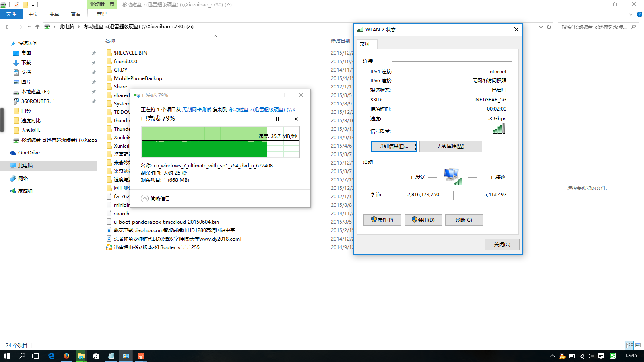The height and width of the screenshot is (362, 644).
Task: Click the 诊断(G) diagnose button
Action: [464, 220]
